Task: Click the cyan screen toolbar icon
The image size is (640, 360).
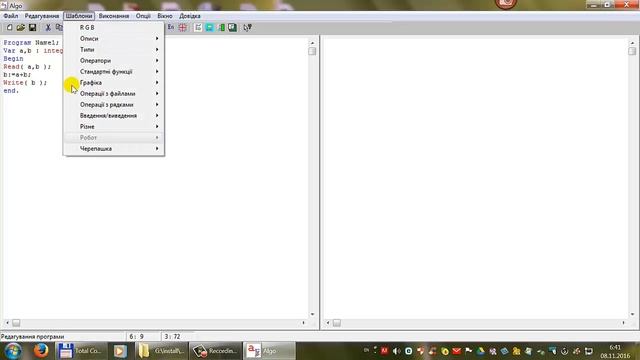Action: (209, 27)
